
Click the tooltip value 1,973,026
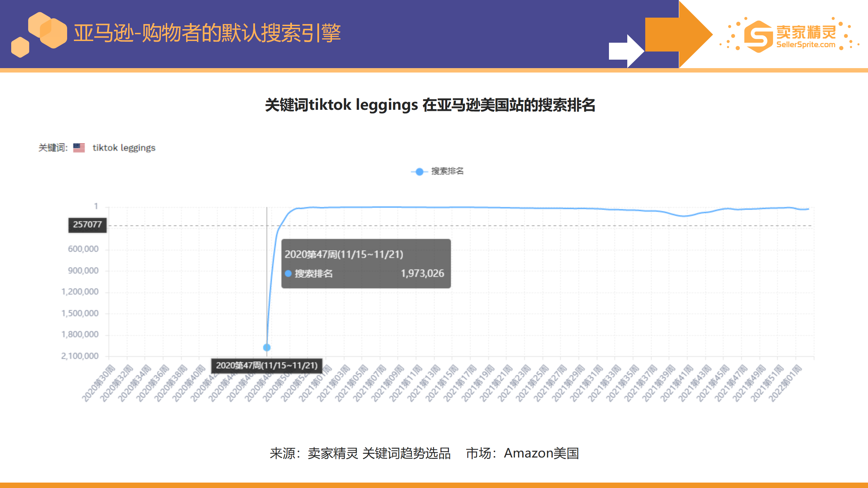[x=422, y=273]
